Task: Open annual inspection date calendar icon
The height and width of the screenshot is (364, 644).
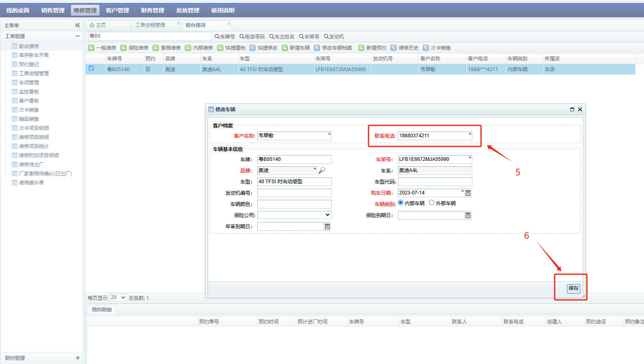Action: coord(327,227)
